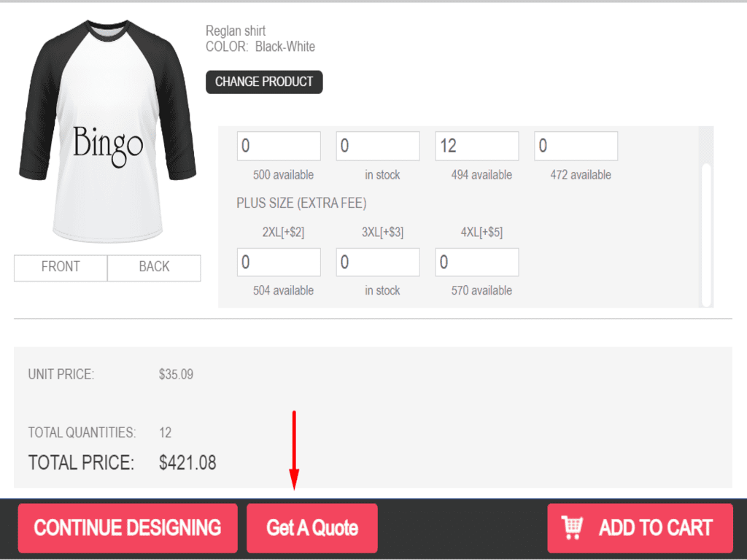Click the Black-White color label
Image resolution: width=747 pixels, height=560 pixels.
click(285, 47)
